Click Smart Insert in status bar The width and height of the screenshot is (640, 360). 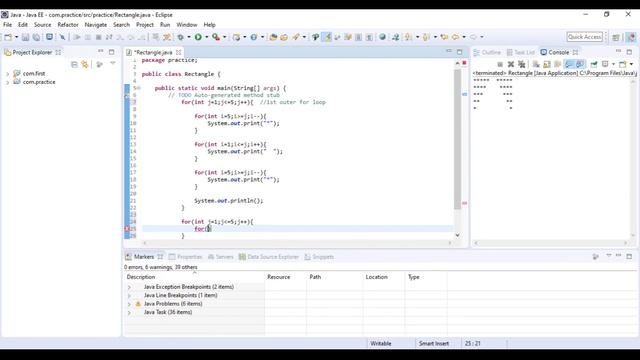pos(433,344)
